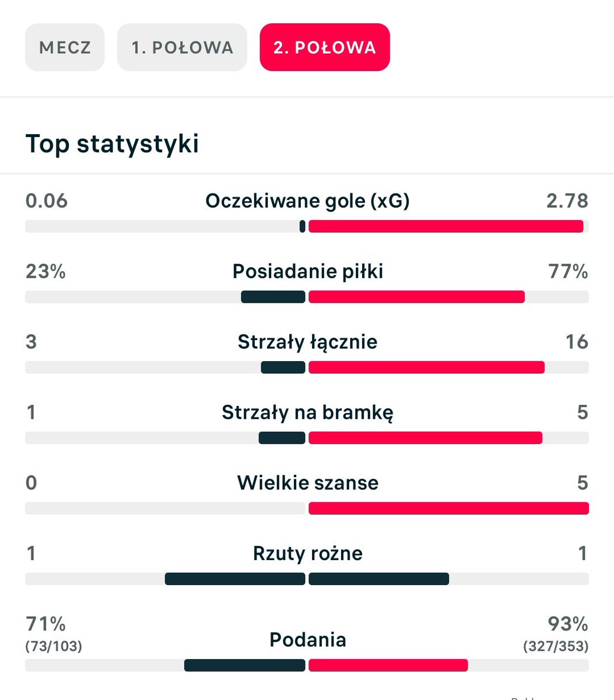Click the Podania label
This screenshot has width=614, height=700.
point(307,640)
